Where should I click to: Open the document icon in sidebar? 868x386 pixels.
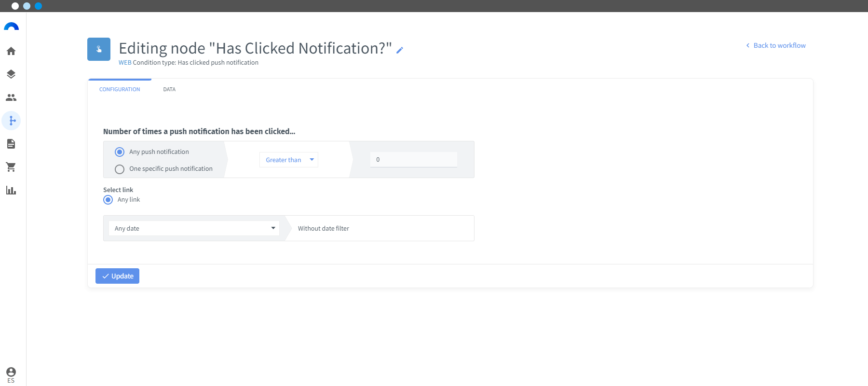click(x=11, y=144)
